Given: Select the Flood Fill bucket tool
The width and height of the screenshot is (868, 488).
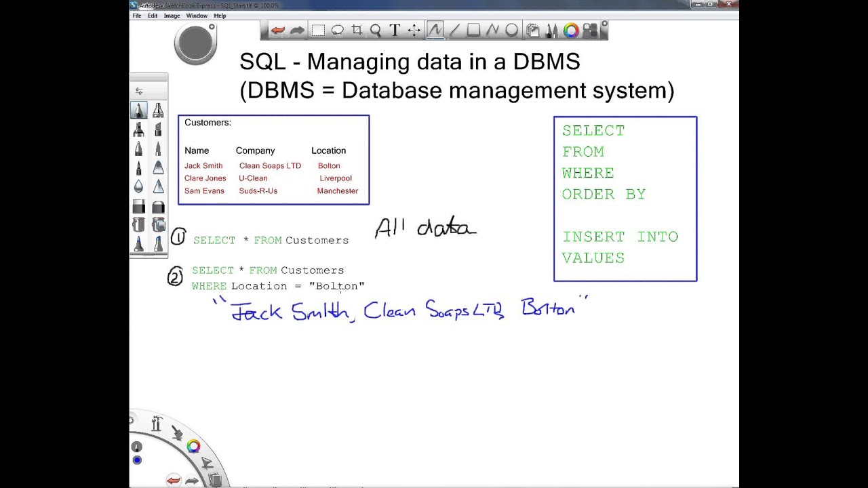Looking at the screenshot, I should coord(138,224).
